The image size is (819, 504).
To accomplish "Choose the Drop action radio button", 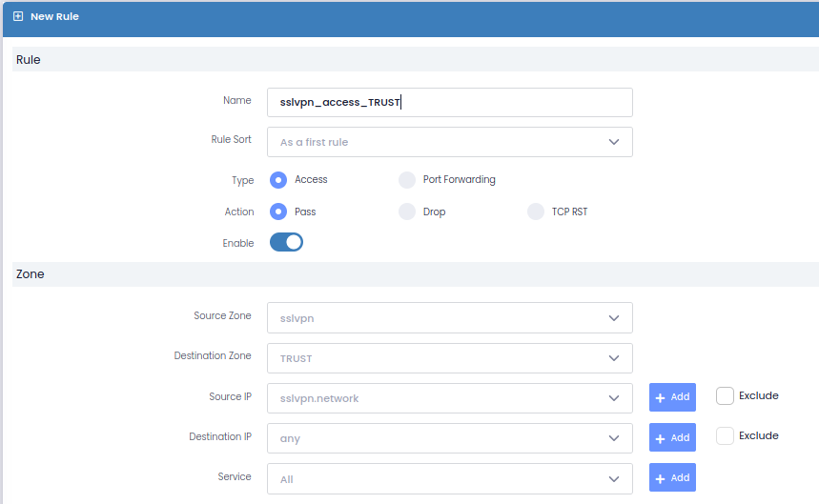I will 407,212.
